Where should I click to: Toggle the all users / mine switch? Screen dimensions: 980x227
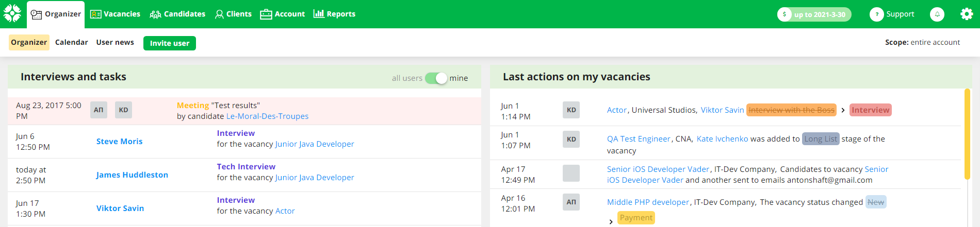click(x=436, y=78)
